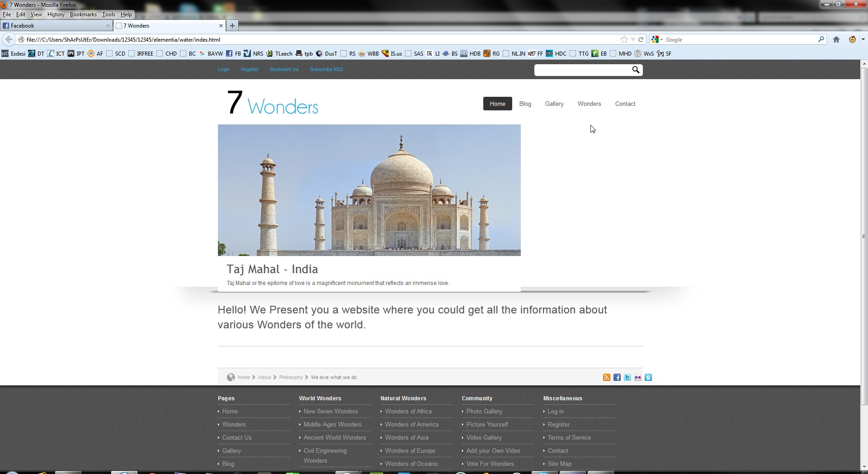Click the browser back arrow button
Viewport: 868px width, 474px height.
tap(9, 39)
